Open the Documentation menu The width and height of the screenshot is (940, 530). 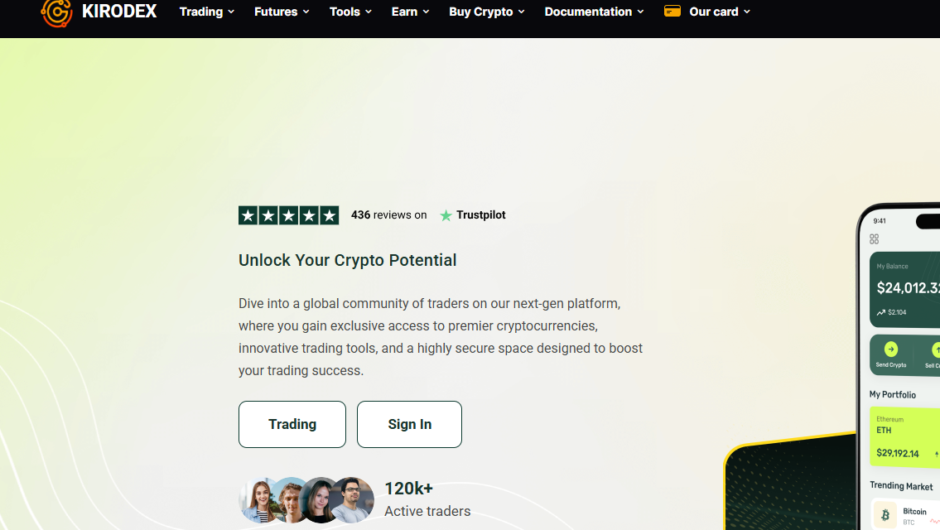pos(593,11)
